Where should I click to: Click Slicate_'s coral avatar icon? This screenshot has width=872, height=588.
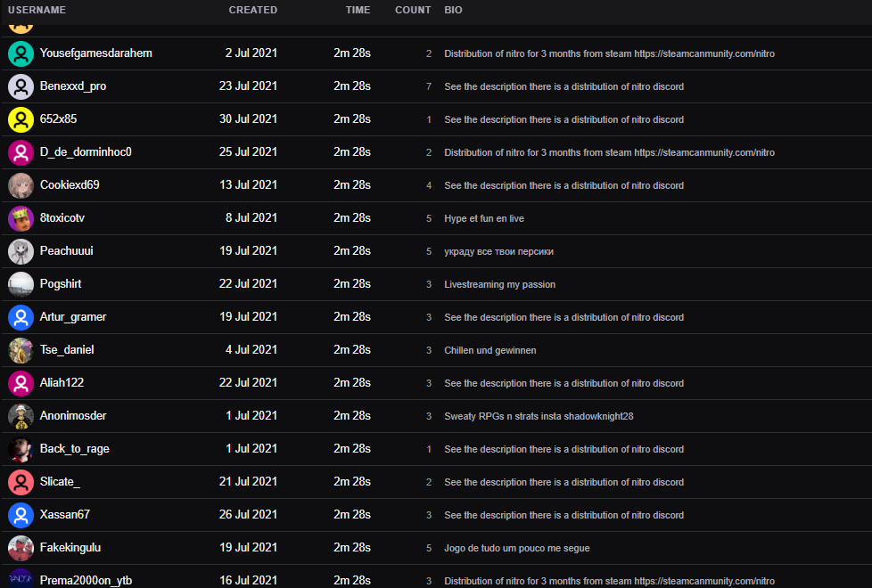pos(21,482)
